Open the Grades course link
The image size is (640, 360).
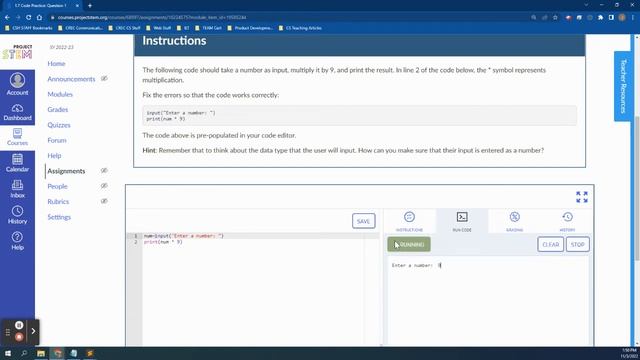[58, 109]
